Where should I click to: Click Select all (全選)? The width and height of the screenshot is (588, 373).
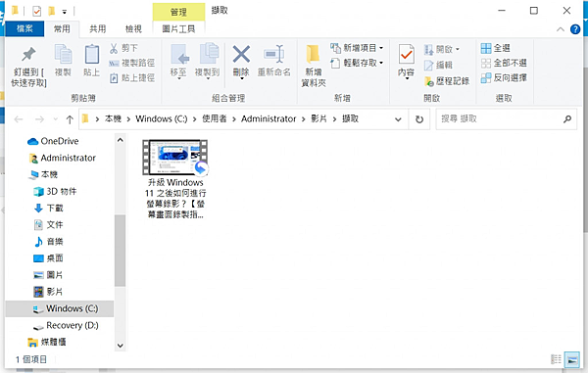[x=495, y=48]
